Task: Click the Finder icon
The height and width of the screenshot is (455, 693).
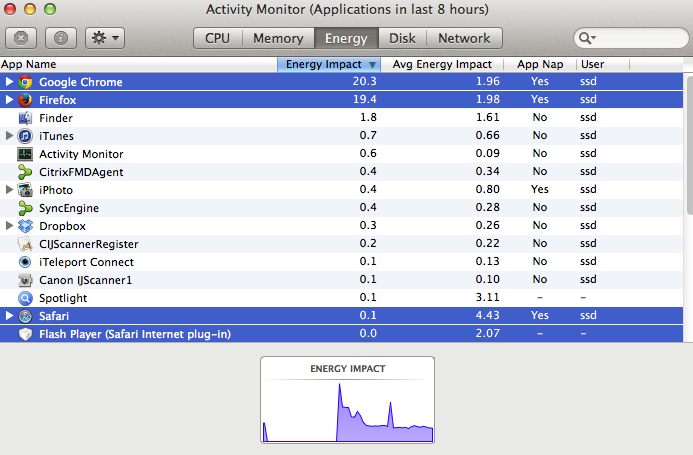Action: (25, 118)
